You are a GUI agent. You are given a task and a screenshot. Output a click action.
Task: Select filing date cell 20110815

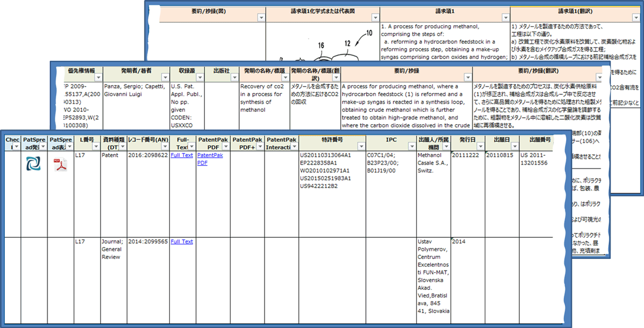(x=502, y=194)
